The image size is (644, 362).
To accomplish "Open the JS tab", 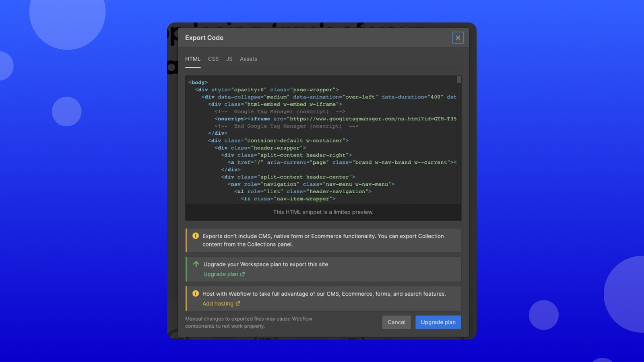I will 229,59.
